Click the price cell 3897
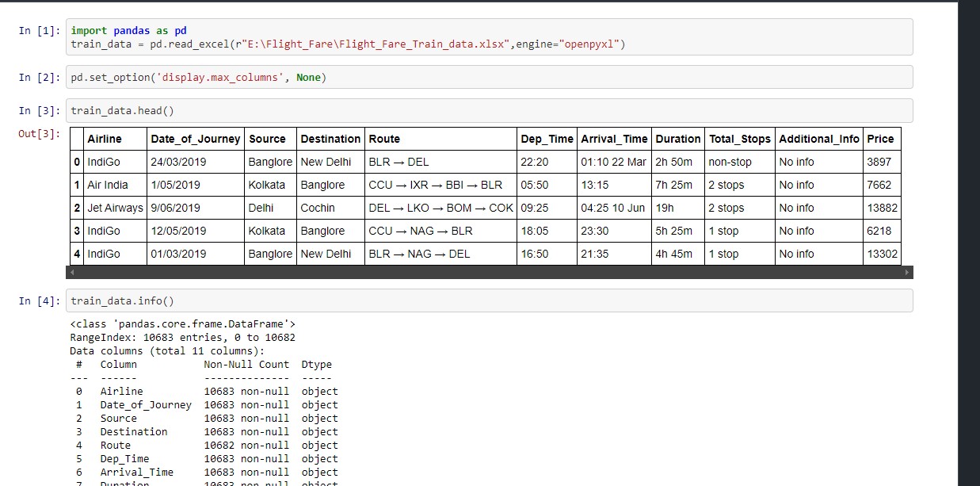 [883, 162]
